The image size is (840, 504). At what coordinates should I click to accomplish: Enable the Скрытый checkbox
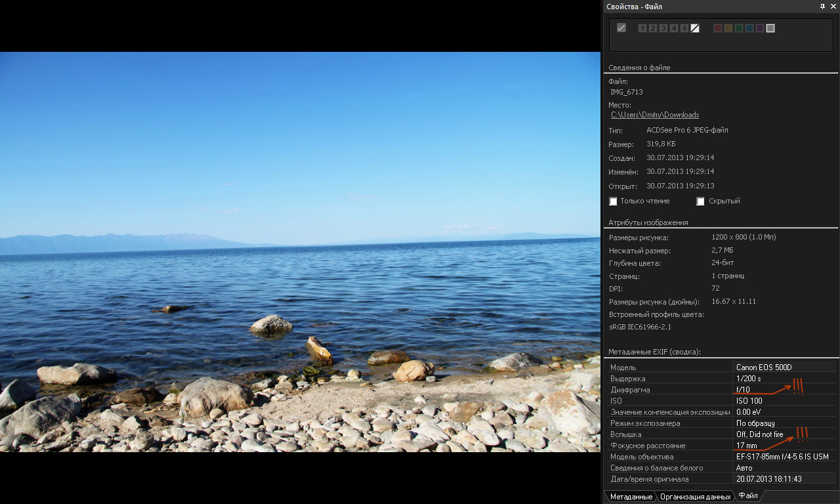(x=701, y=201)
